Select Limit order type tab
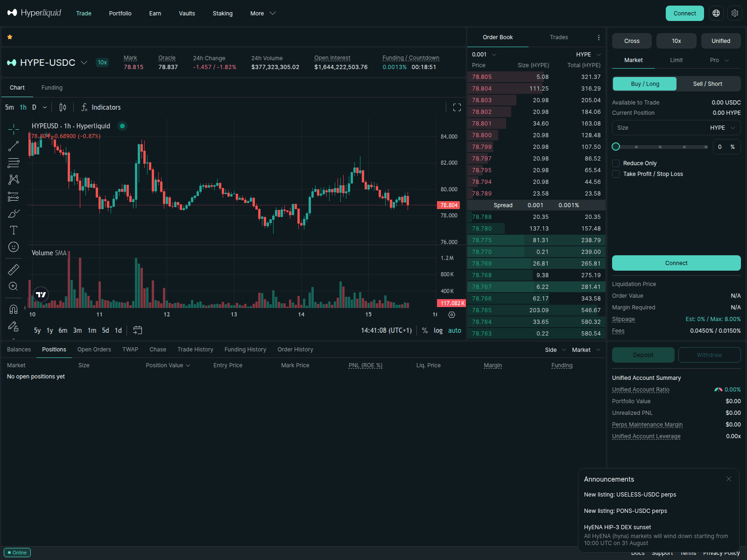This screenshot has height=560, width=747. (x=677, y=60)
